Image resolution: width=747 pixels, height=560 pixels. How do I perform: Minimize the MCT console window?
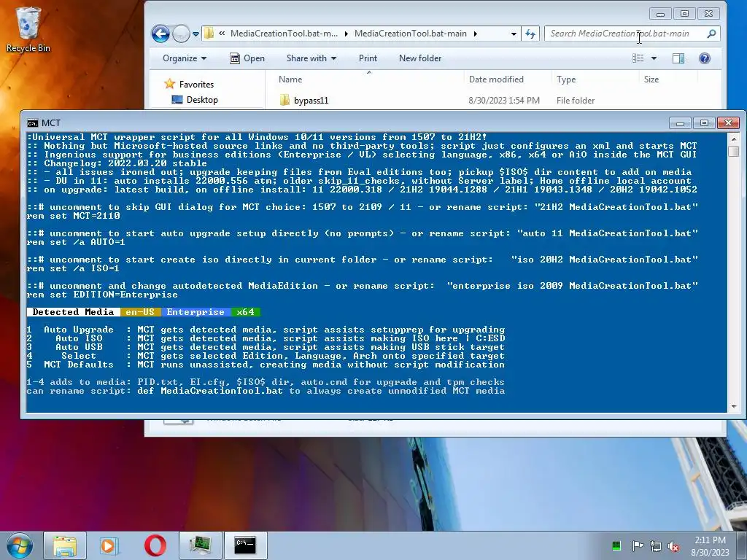(x=680, y=123)
